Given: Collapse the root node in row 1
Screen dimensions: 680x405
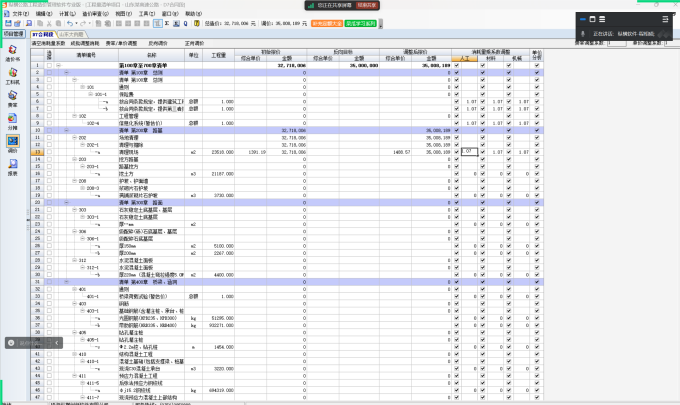Looking at the screenshot, I should (58, 65).
